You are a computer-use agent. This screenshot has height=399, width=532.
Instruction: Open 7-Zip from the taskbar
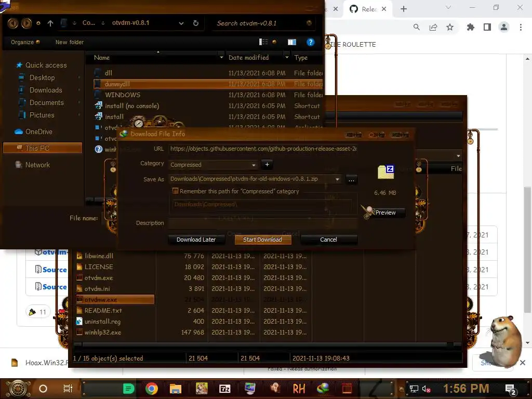pos(224,389)
